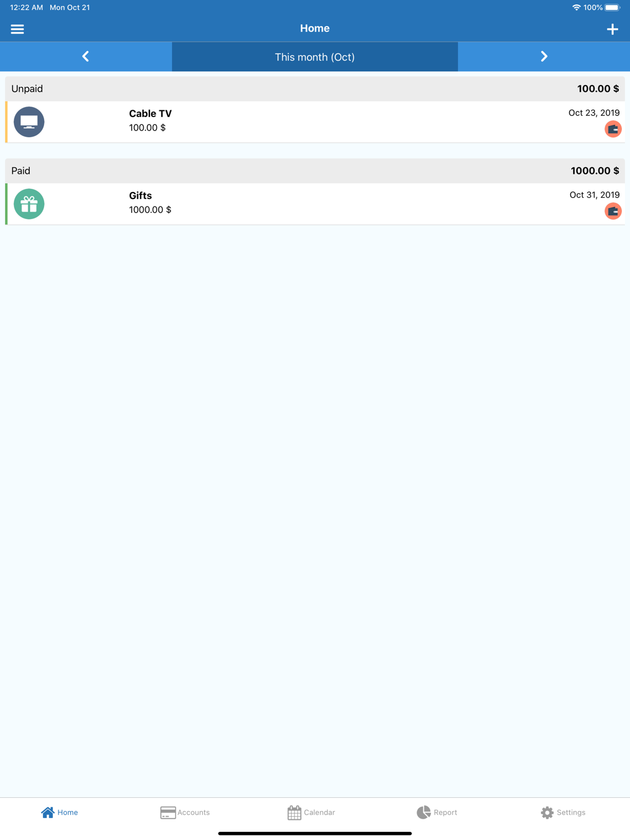Tap the Cable TV monitor icon
Viewport: 630px width, 840px height.
29,122
